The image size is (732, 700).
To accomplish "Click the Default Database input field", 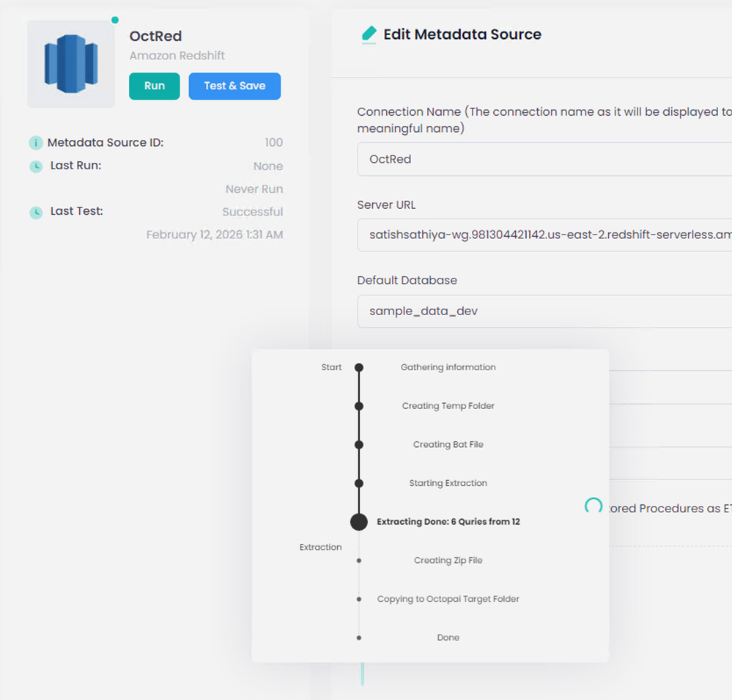I will [x=544, y=311].
